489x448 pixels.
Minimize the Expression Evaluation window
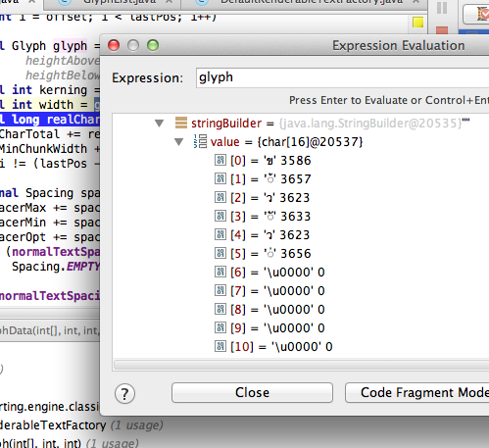(133, 45)
